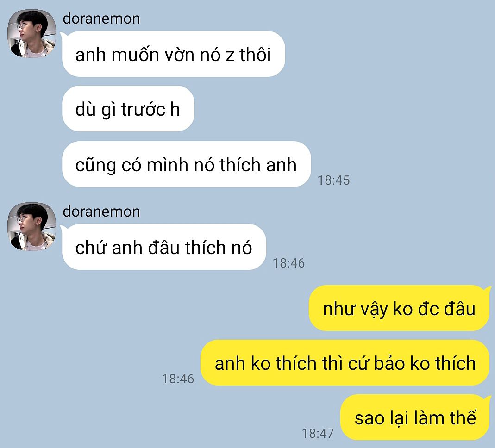Select yellow message 'sao lại làm thế'
495x448 pixels.
415,417
